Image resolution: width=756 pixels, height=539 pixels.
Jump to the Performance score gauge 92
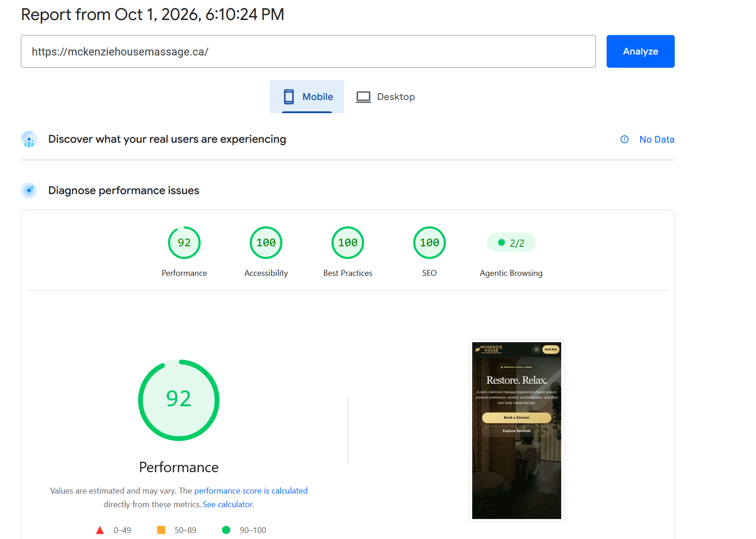pos(184,243)
